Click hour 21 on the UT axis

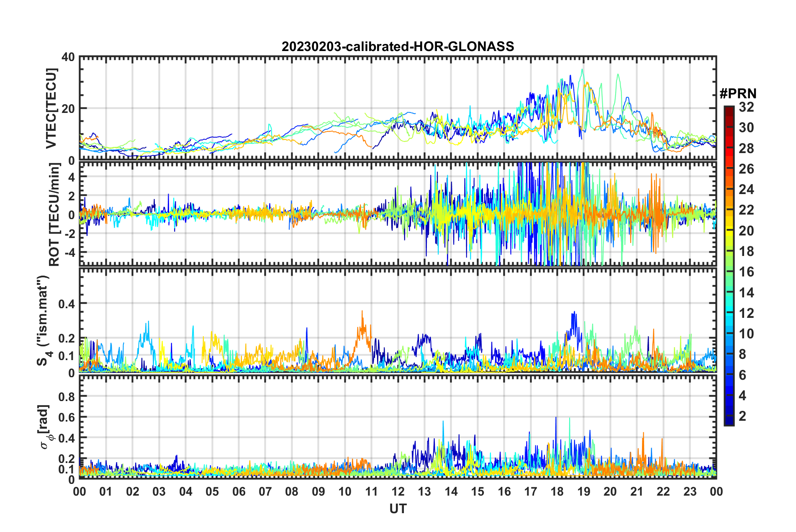click(x=637, y=491)
